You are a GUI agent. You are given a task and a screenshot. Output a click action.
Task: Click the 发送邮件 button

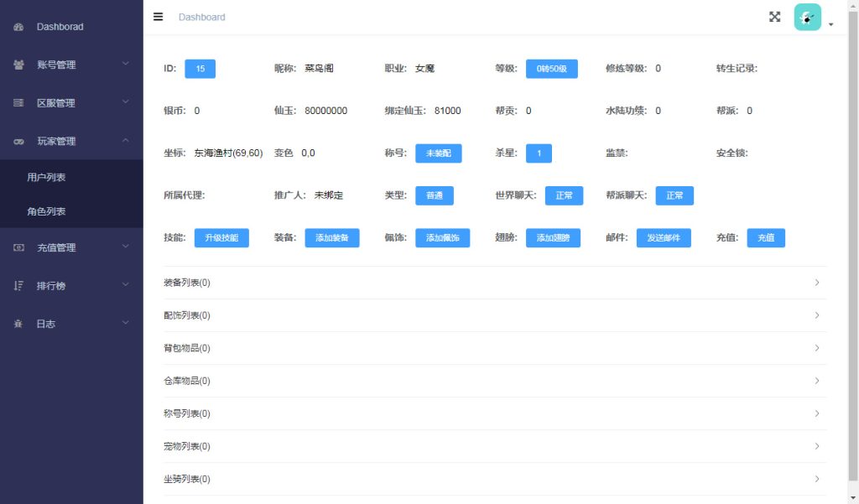click(x=664, y=237)
